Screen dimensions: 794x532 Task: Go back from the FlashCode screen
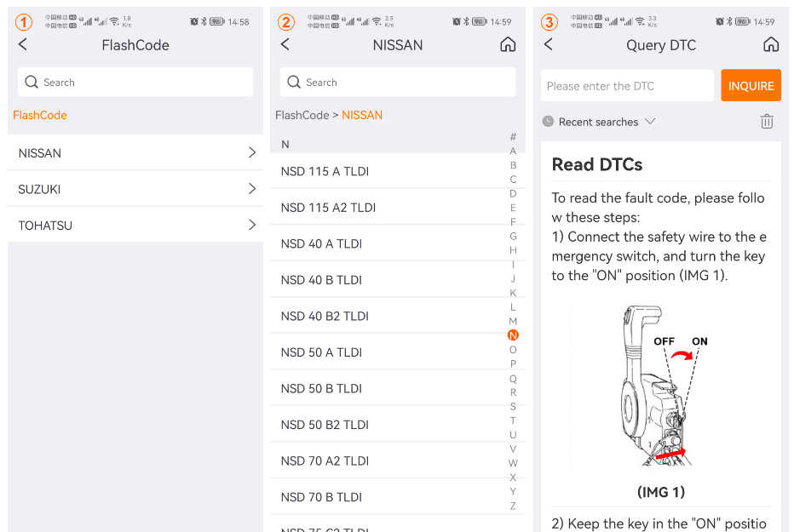tap(23, 44)
